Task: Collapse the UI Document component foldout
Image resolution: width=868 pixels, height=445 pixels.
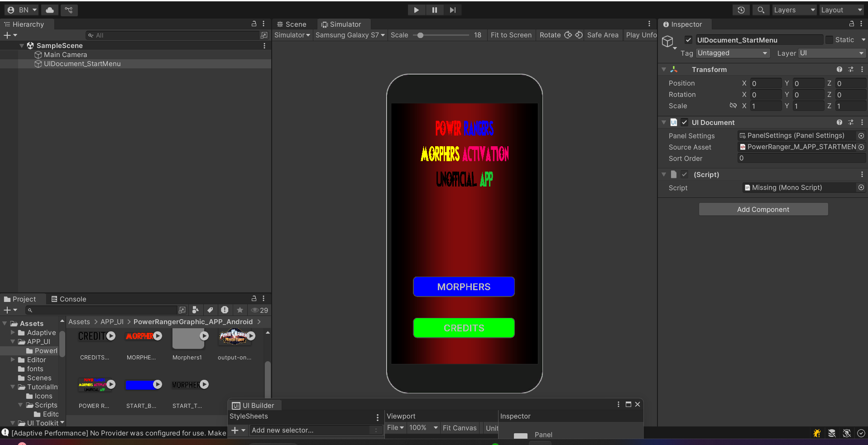Action: point(664,122)
